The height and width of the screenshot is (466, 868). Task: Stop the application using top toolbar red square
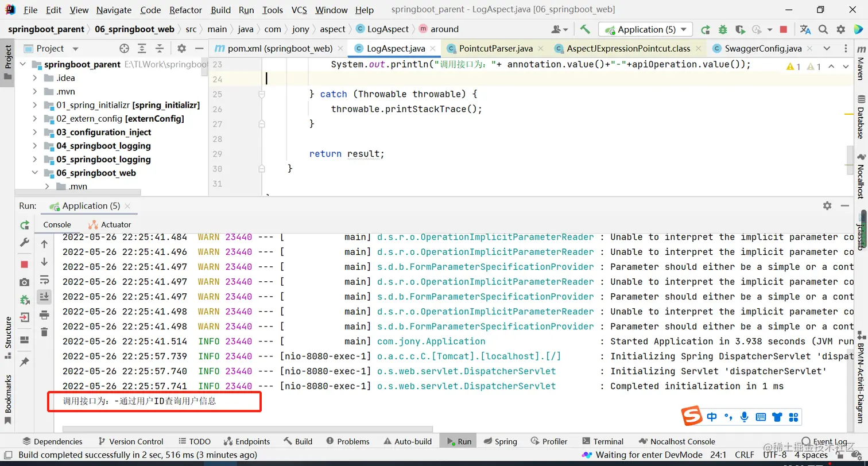[x=784, y=29]
